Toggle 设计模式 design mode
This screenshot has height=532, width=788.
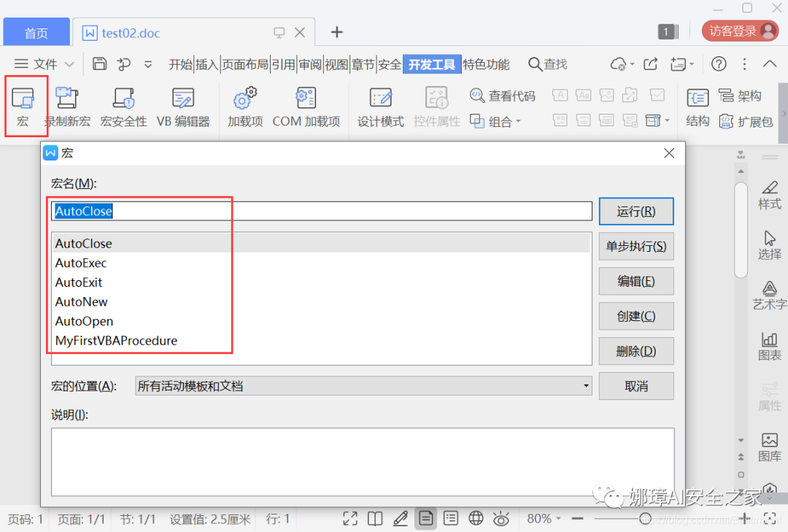coord(380,107)
